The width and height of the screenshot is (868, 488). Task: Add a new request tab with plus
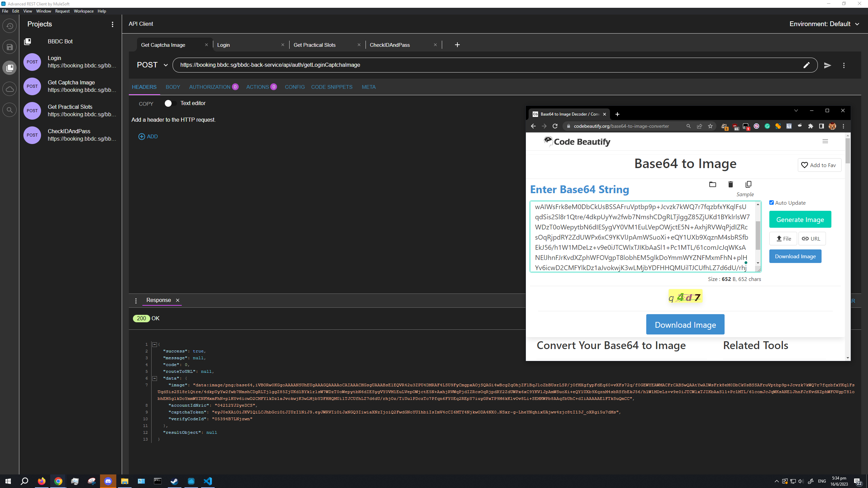[x=457, y=45]
